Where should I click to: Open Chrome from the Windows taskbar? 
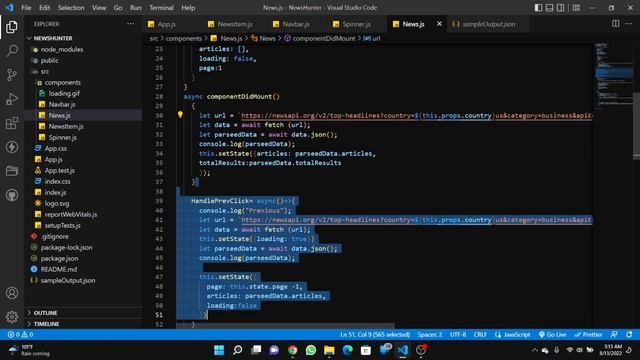292,350
